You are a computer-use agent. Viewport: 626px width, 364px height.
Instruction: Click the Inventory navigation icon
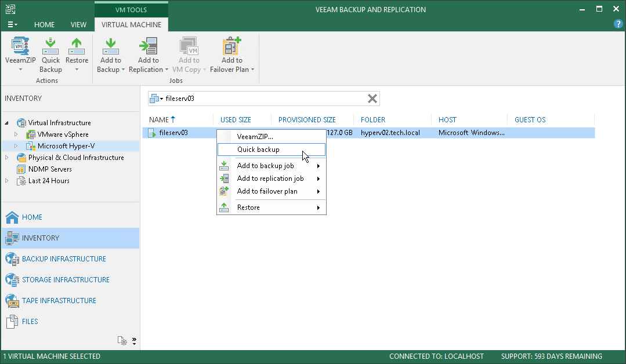(12, 238)
